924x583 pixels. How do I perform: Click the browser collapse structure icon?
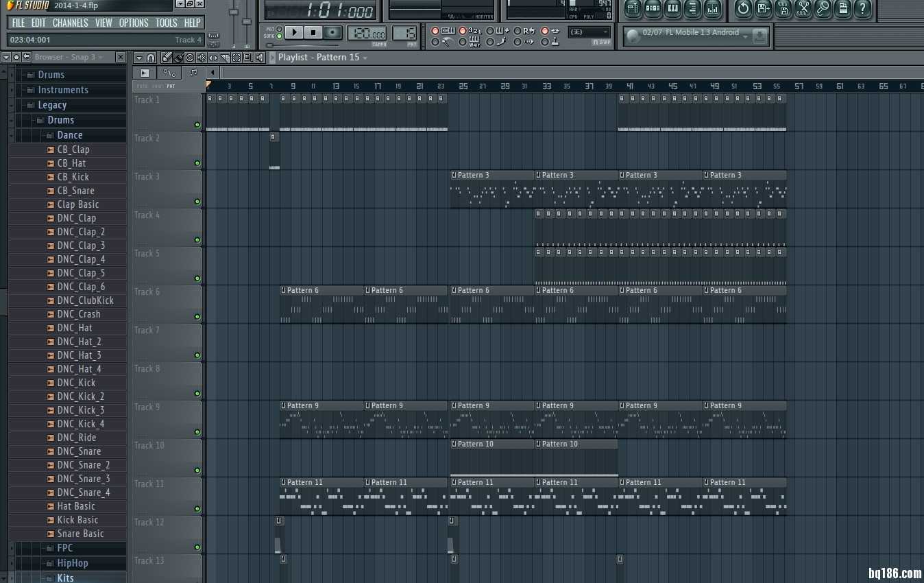(x=16, y=57)
